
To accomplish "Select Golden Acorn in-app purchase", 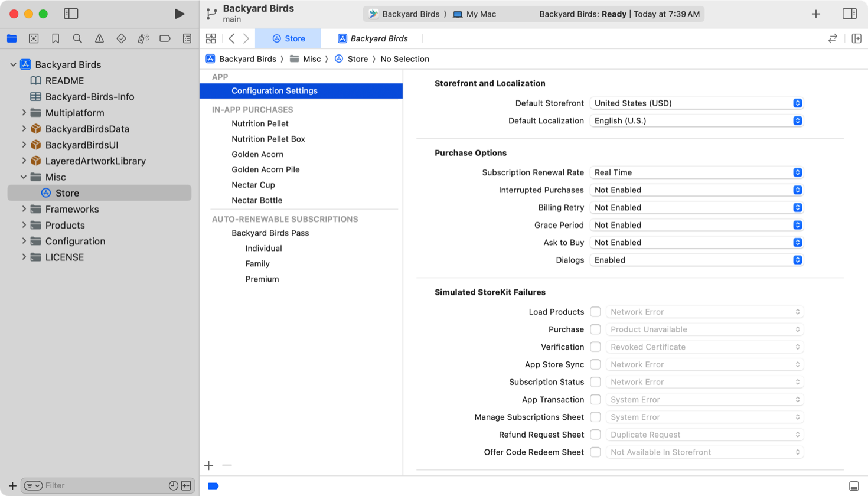I will click(x=257, y=154).
